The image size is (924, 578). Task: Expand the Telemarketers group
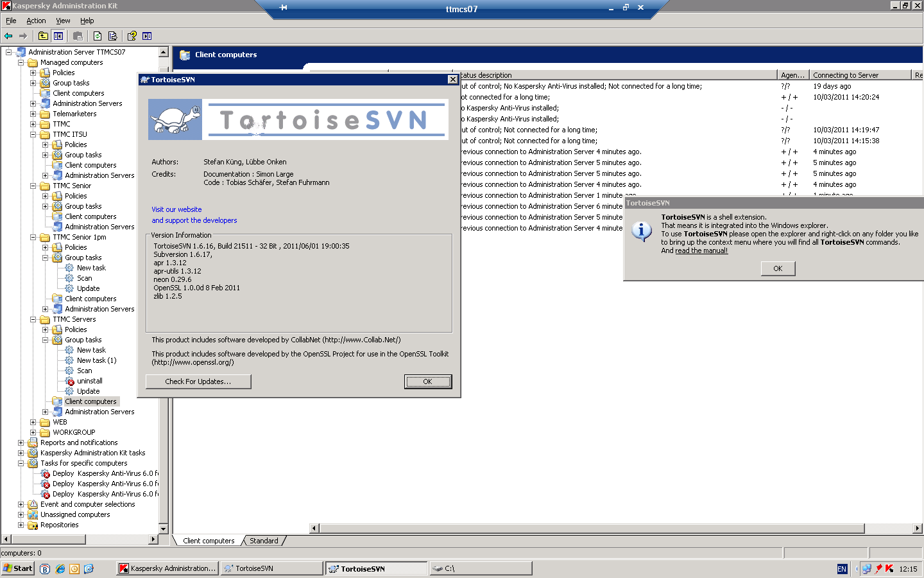[x=33, y=114]
